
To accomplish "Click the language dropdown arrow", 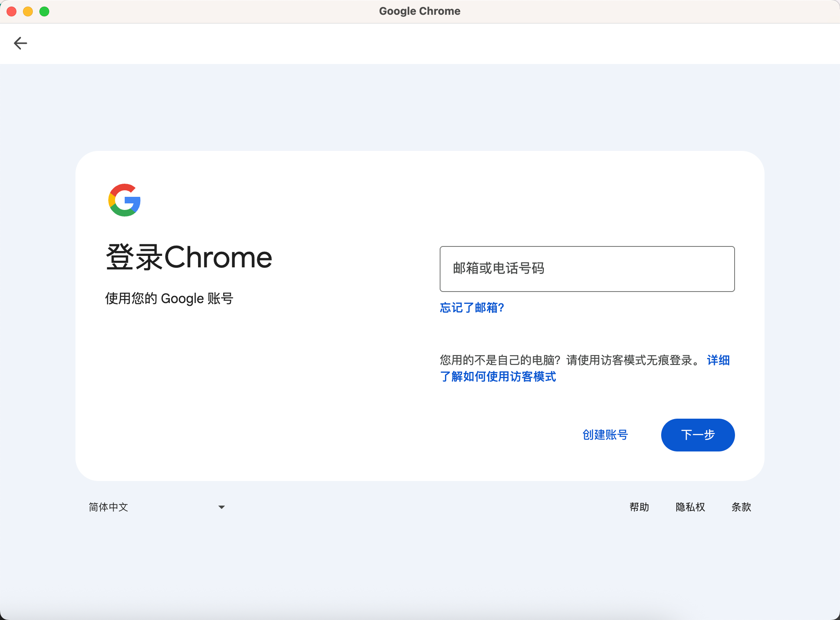I will point(221,507).
